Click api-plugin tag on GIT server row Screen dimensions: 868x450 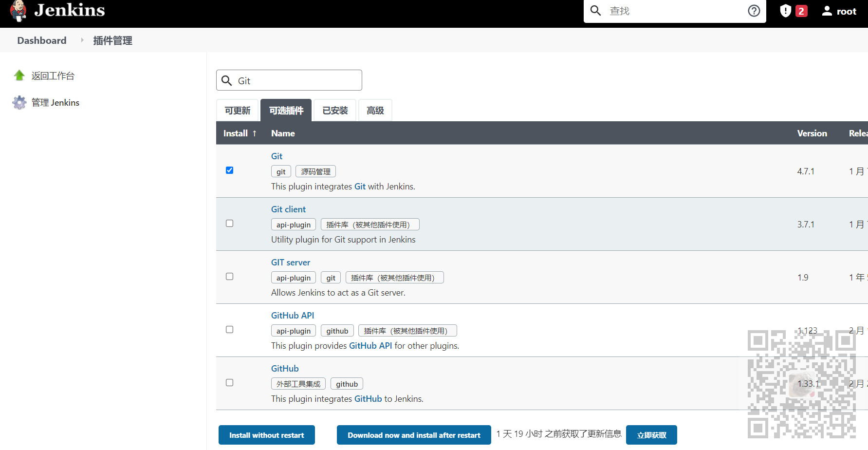(294, 278)
